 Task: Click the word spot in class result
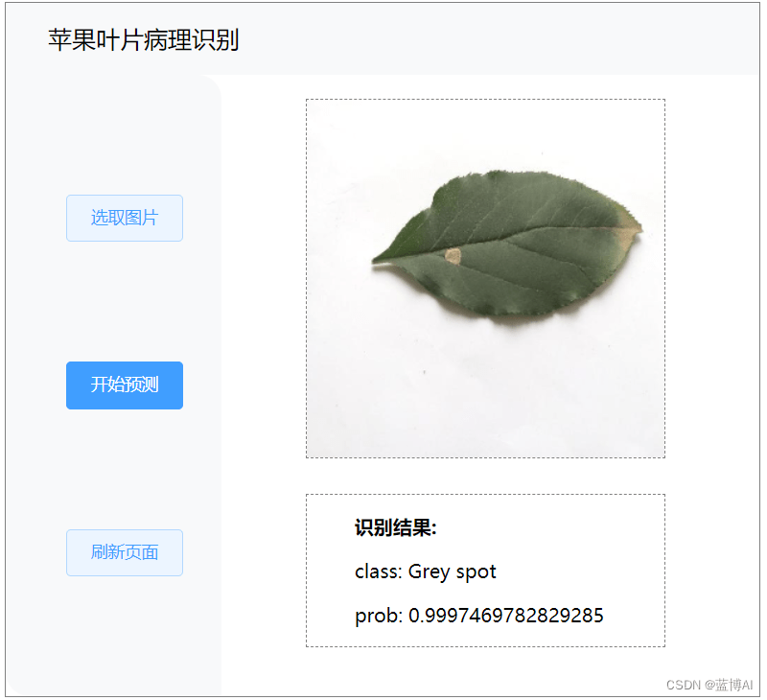[476, 572]
